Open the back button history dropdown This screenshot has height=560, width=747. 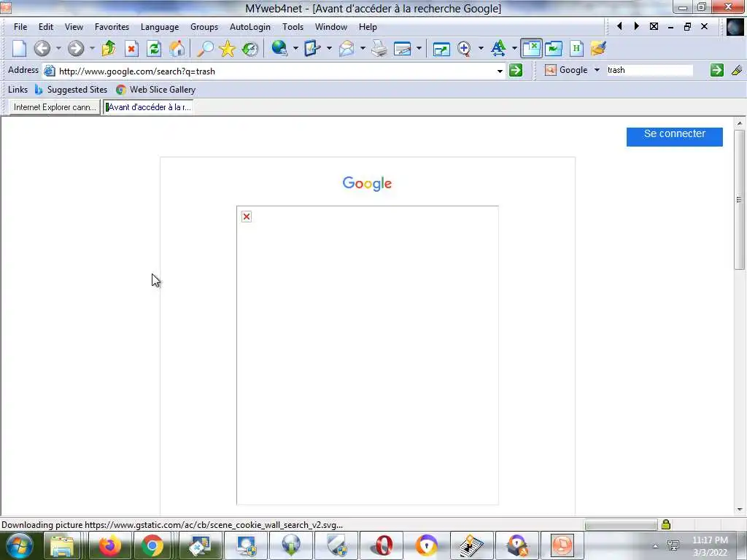58,49
